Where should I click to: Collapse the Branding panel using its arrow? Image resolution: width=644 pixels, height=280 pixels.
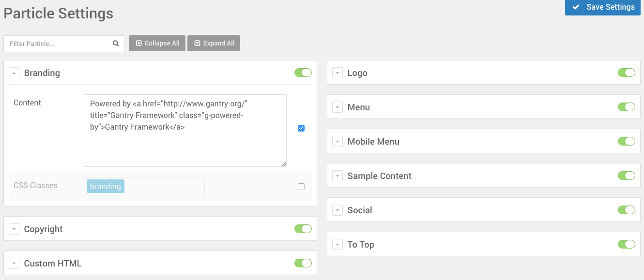14,73
